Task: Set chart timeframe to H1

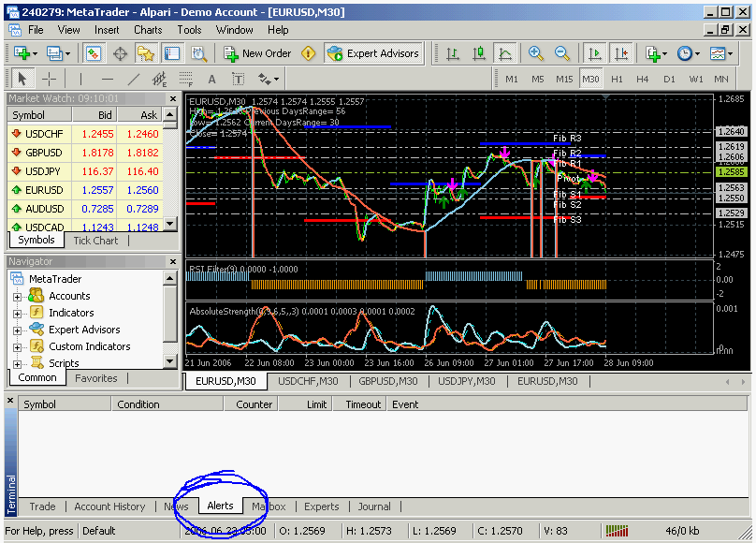Action: [x=617, y=79]
